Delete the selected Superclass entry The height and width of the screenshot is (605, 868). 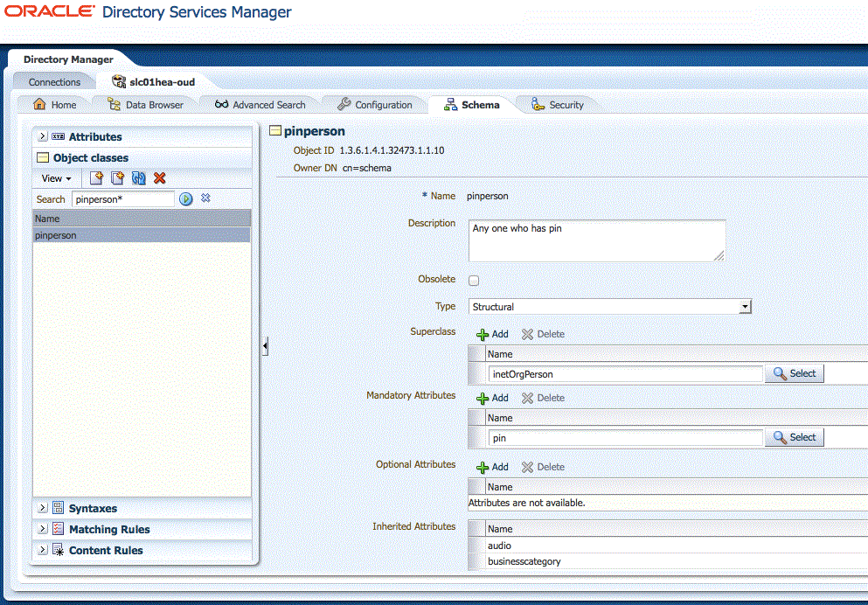(543, 334)
